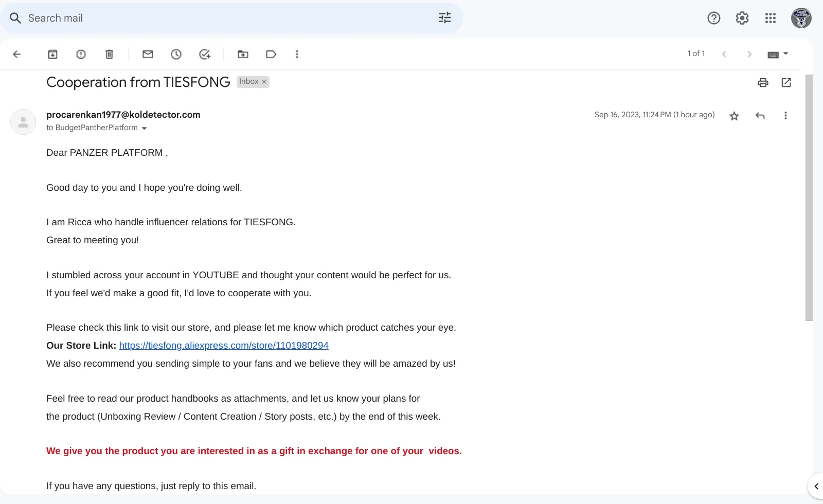
Task: Open input tools keyboard dropdown
Action: coord(778,54)
